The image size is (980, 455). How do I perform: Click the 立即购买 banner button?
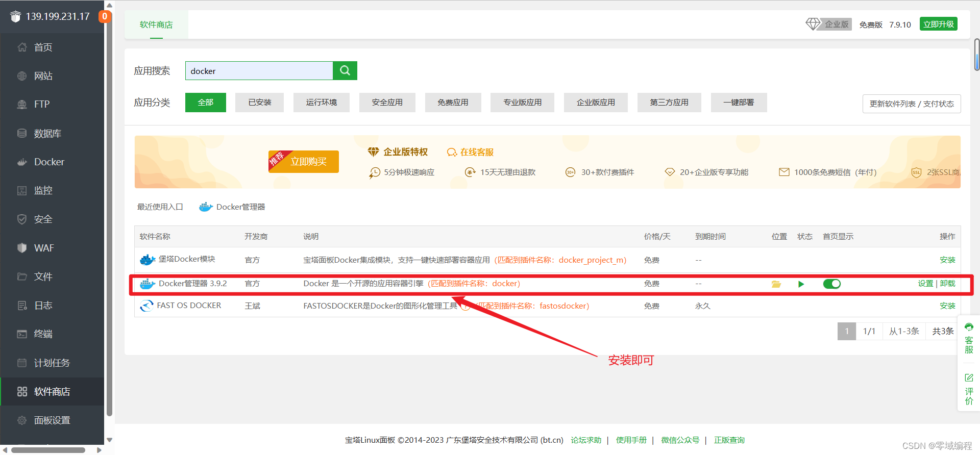(x=304, y=162)
